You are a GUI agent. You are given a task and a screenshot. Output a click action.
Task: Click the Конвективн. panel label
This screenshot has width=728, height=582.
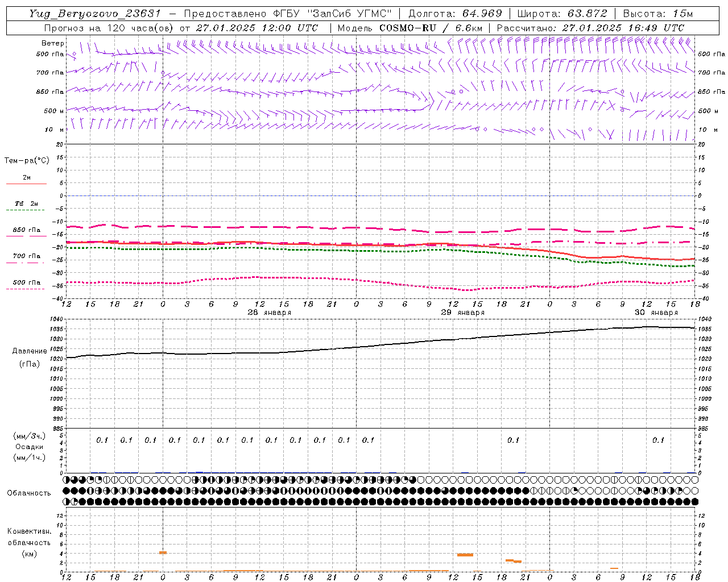[x=29, y=531]
